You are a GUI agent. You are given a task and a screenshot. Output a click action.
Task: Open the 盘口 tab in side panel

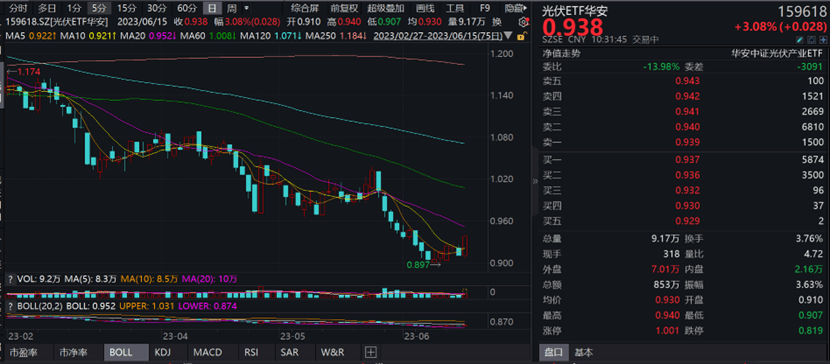(554, 352)
